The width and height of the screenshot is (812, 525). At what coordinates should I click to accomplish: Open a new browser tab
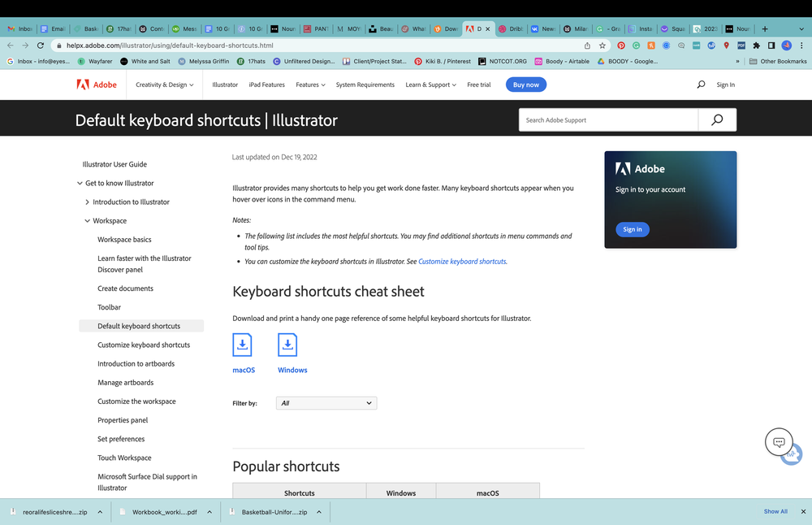(x=765, y=29)
